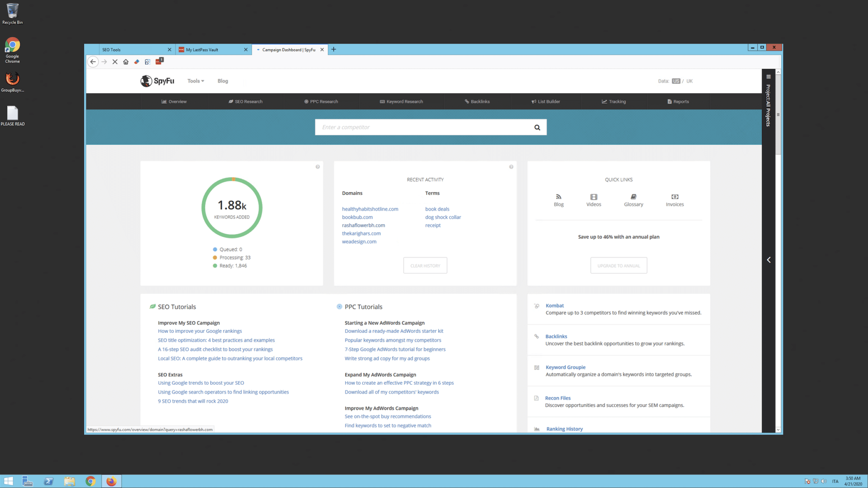Open rashaflowerbh.com recent domain
This screenshot has width=868, height=488.
[364, 225]
